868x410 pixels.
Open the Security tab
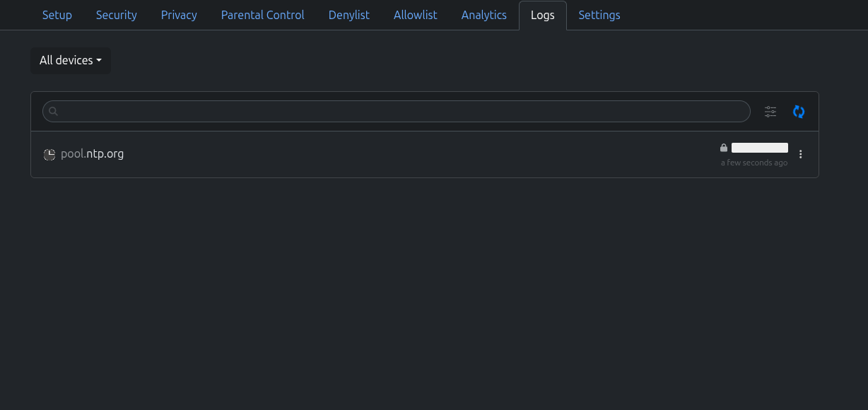click(117, 15)
